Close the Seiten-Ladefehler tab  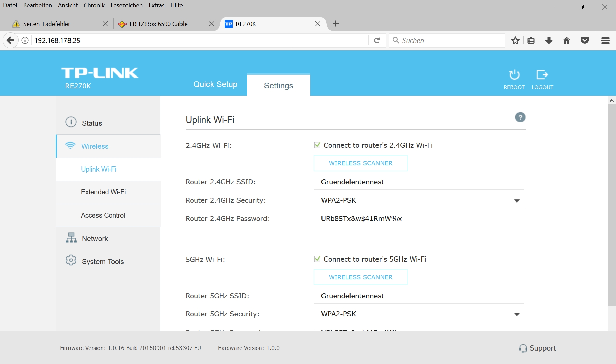point(105,24)
